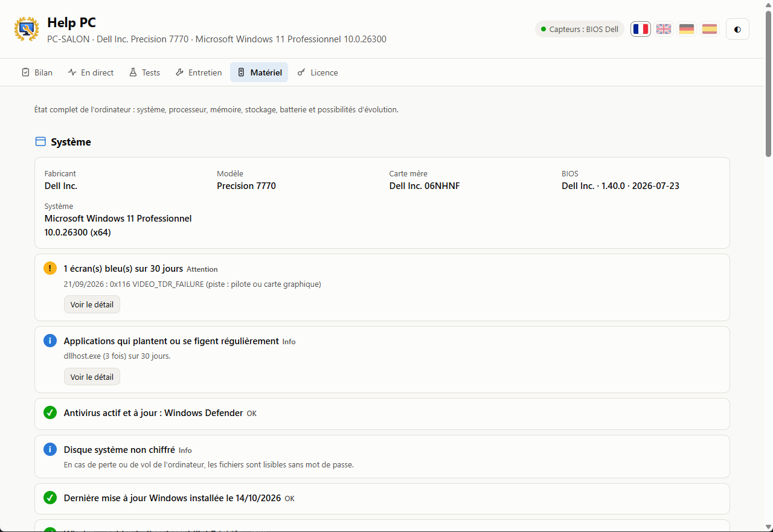Image resolution: width=773 pixels, height=532 pixels.
Task: Click the Precision 7770 model value
Action: [x=246, y=186]
